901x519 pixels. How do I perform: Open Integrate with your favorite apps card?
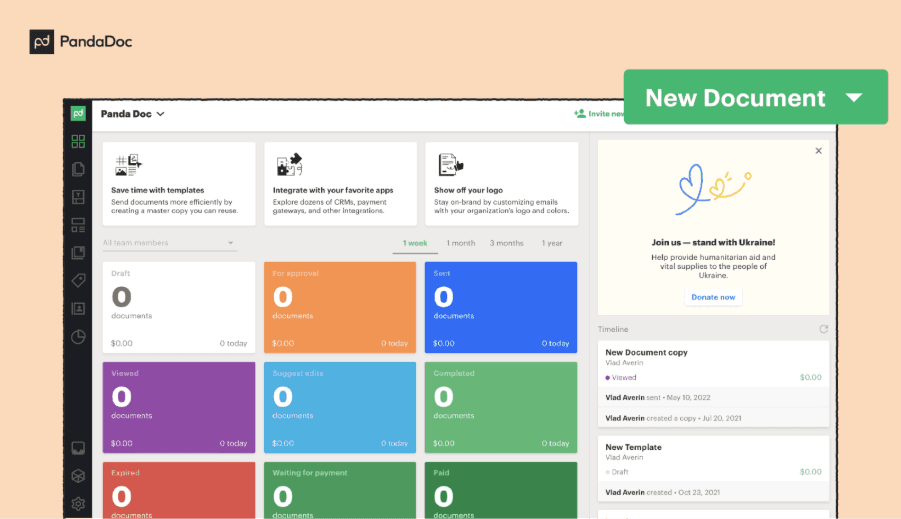click(340, 184)
